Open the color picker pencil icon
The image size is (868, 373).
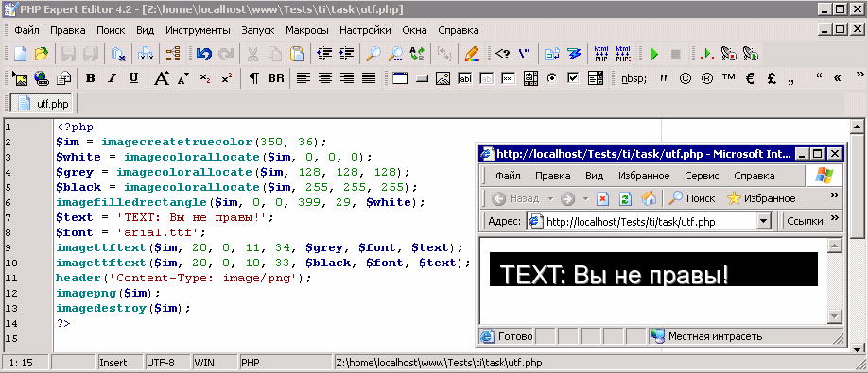coord(472,54)
